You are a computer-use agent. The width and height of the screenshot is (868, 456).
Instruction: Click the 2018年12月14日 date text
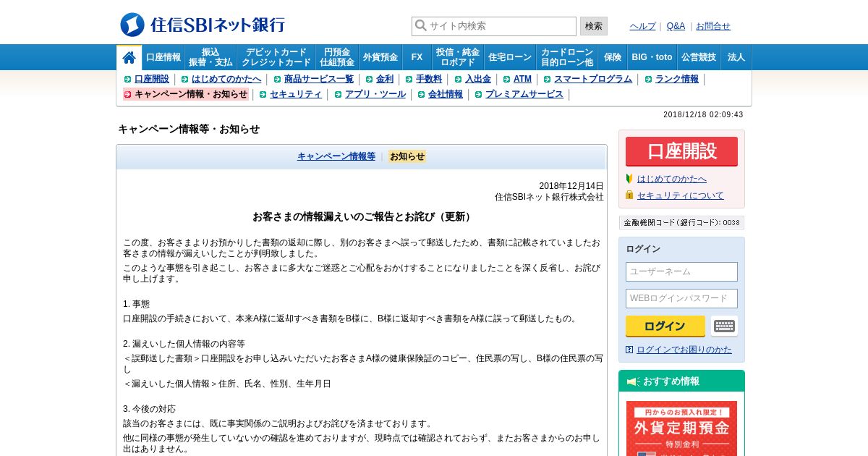click(x=571, y=186)
